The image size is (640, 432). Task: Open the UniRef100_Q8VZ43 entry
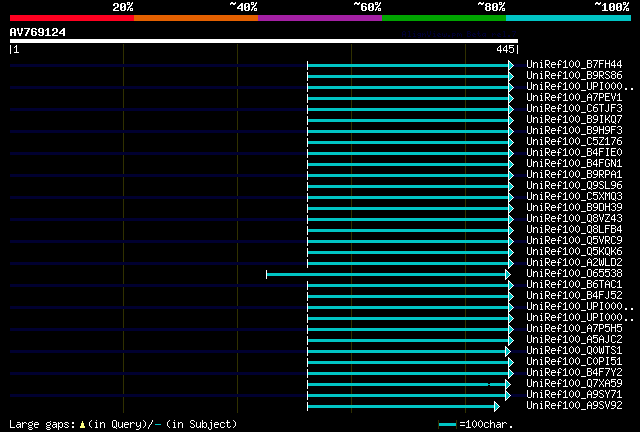click(574, 219)
